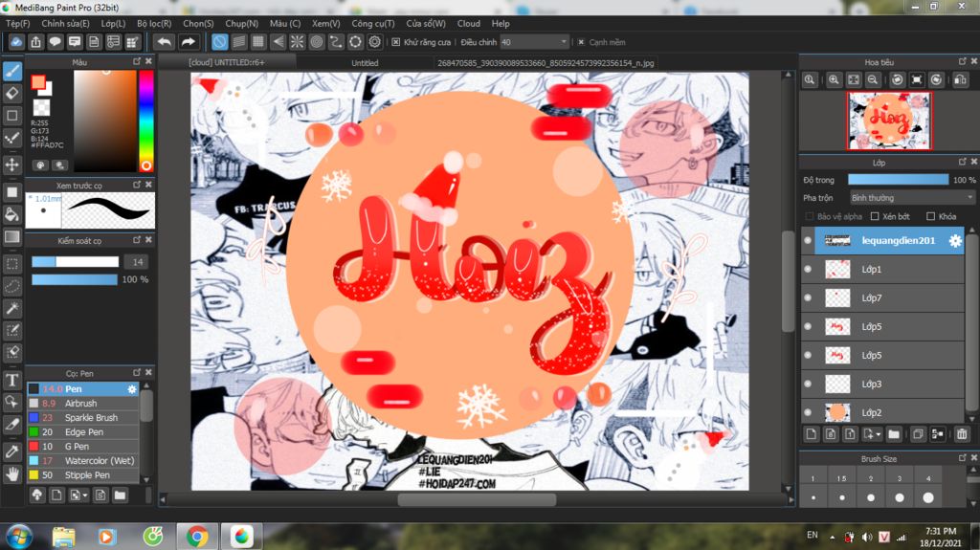980x550 pixels.
Task: Click the snap settings gear in toolbar
Action: (x=374, y=42)
